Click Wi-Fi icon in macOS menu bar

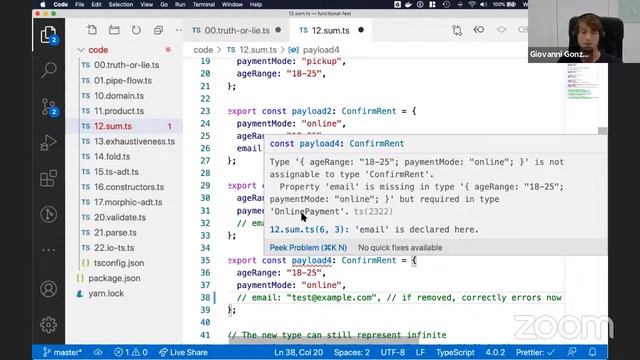click(472, 4)
